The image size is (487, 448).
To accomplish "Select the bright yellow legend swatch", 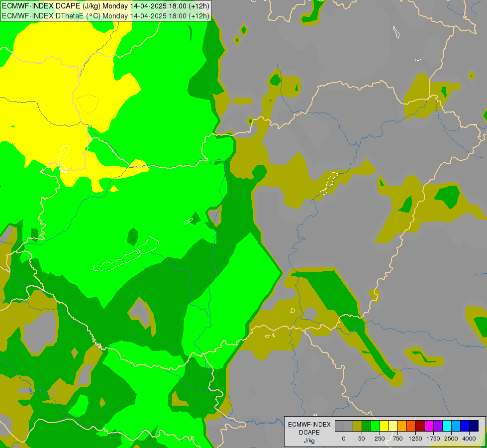I will (384, 426).
